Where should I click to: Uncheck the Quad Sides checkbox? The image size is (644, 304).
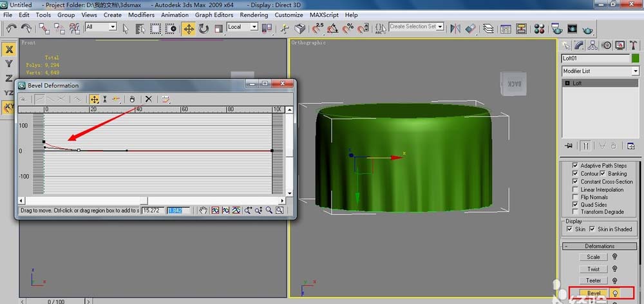(576, 205)
